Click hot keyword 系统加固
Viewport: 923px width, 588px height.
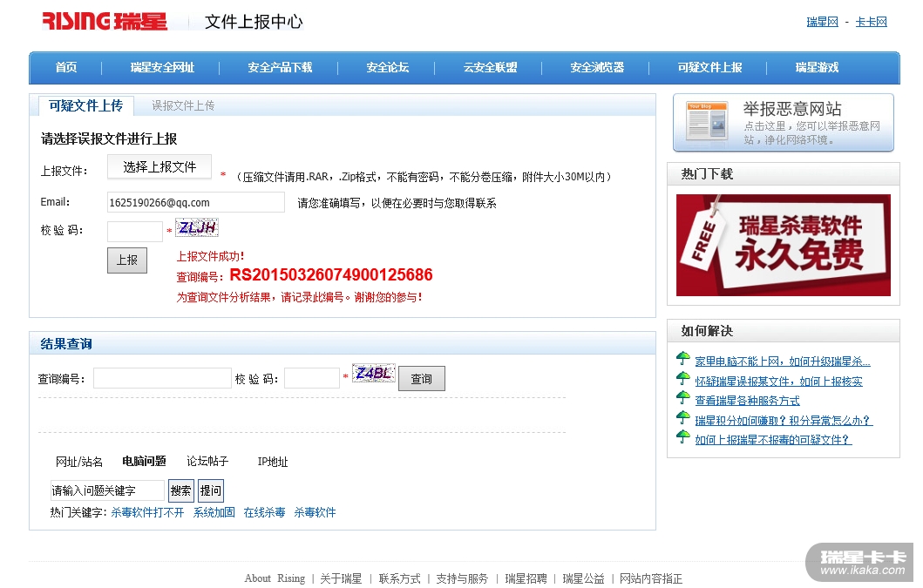214,513
